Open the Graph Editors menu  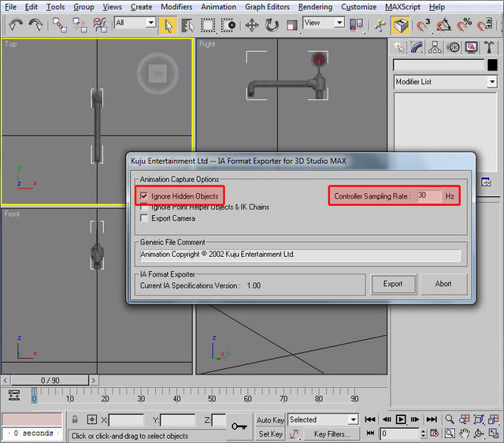click(265, 6)
